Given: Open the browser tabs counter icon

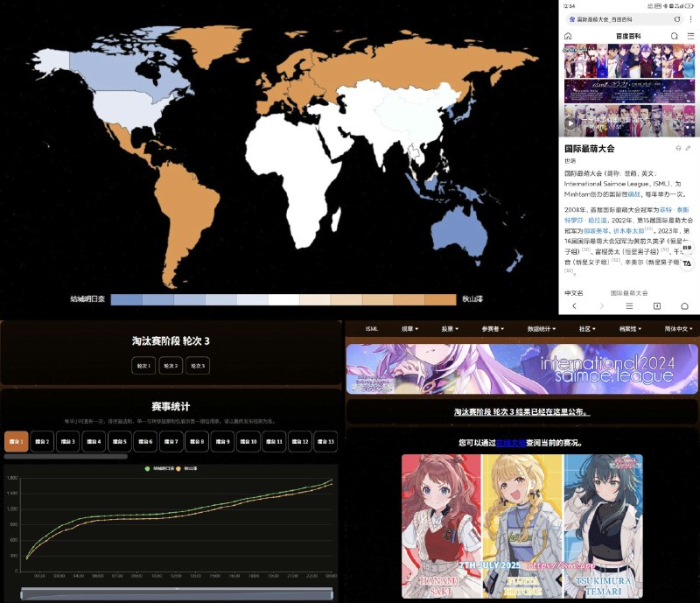Looking at the screenshot, I should 657,306.
